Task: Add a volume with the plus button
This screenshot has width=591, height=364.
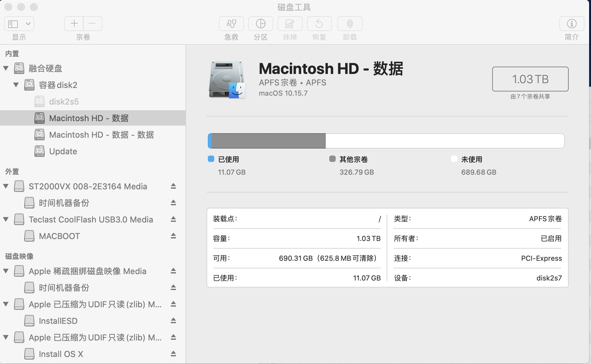Action: [x=74, y=24]
